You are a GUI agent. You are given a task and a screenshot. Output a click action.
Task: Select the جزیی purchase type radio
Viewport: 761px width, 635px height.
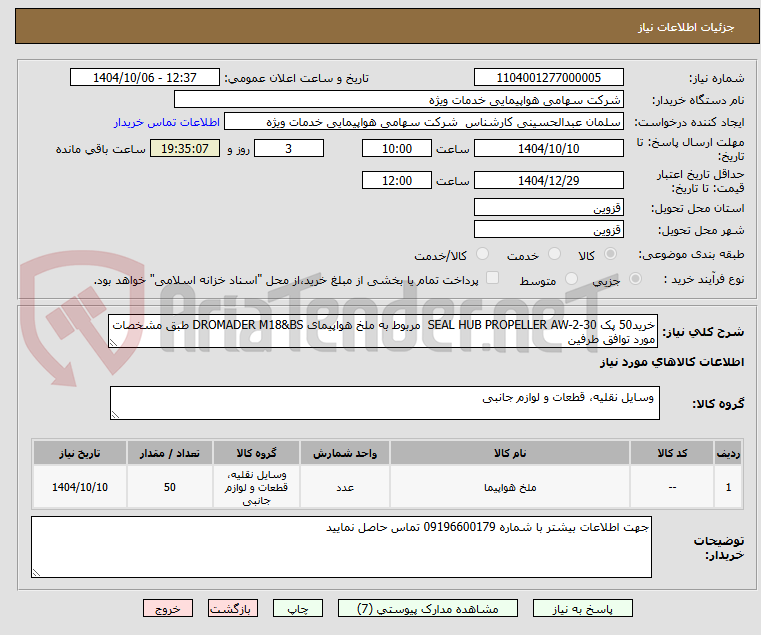635,279
